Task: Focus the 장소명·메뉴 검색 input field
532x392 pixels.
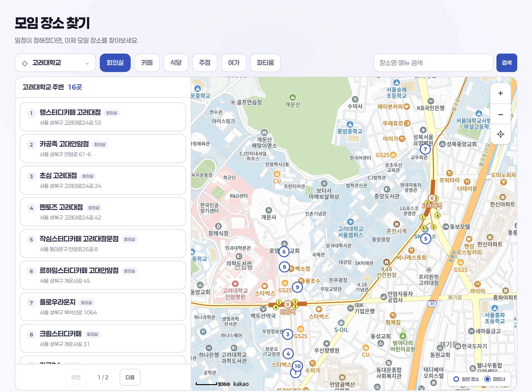Action: [x=434, y=63]
